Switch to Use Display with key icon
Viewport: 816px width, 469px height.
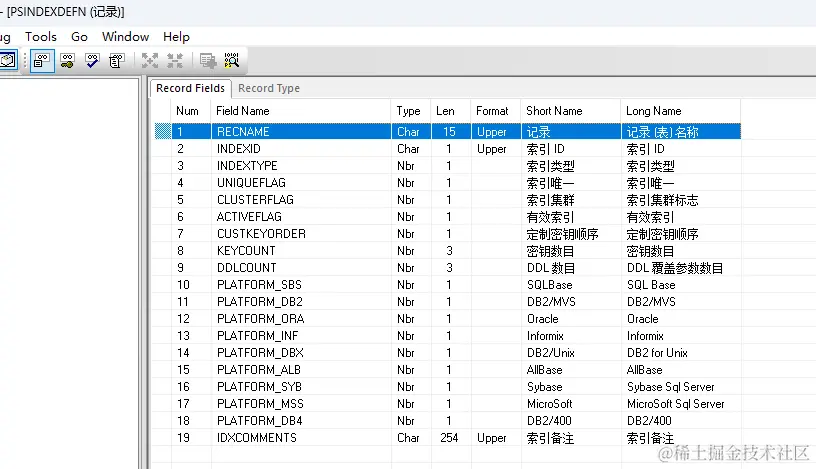click(67, 61)
